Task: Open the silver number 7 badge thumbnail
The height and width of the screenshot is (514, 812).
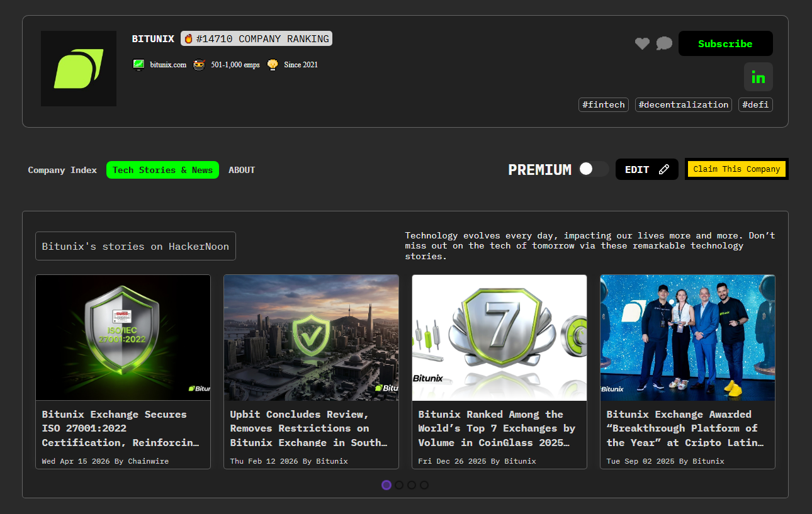Action: pos(499,338)
